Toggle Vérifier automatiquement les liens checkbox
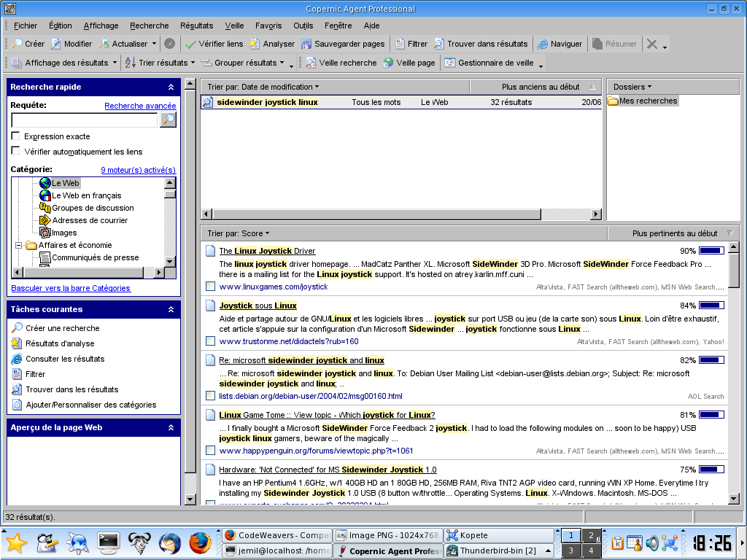The height and width of the screenshot is (560, 747). [16, 151]
